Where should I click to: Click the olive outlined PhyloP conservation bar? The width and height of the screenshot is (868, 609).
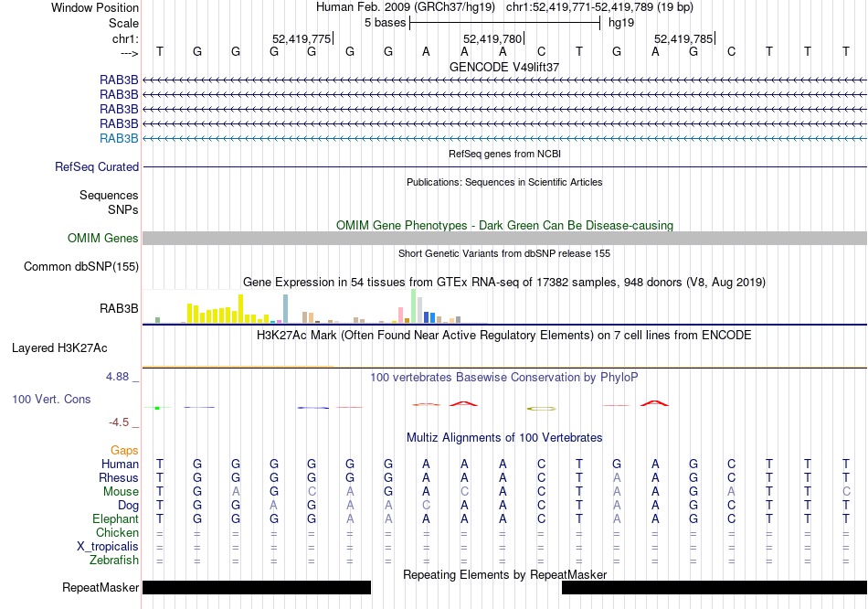point(542,409)
